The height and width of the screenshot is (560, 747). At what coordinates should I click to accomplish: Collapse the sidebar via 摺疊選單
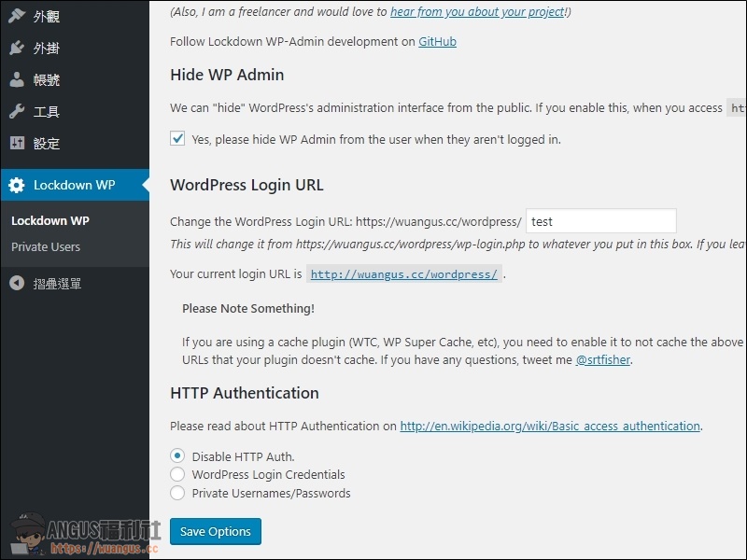pos(57,283)
